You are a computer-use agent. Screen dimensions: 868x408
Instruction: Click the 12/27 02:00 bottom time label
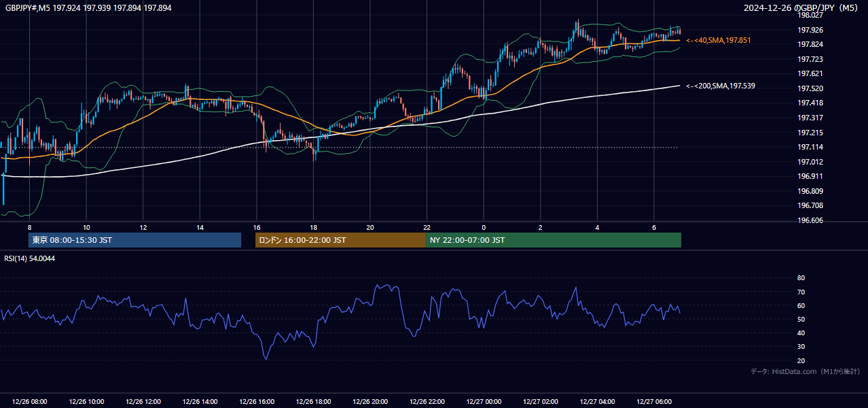pos(541,402)
